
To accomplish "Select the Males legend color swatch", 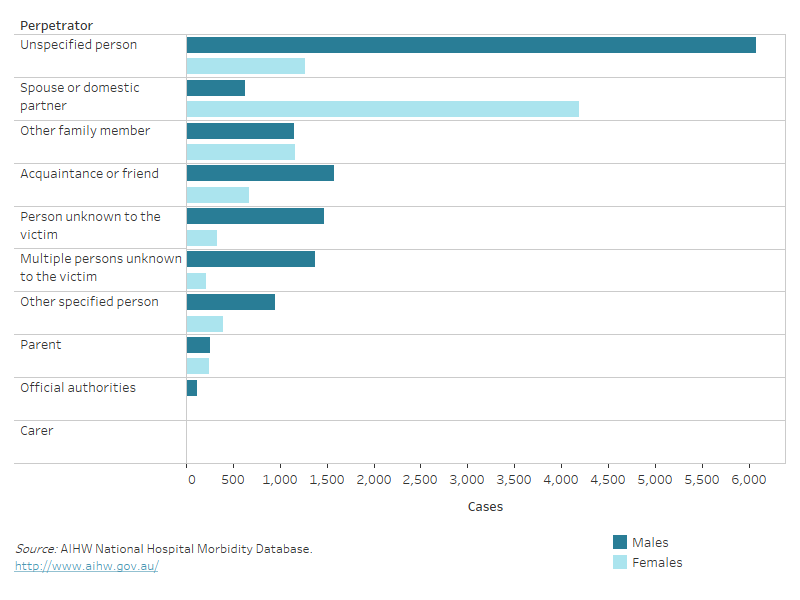I will (620, 542).
